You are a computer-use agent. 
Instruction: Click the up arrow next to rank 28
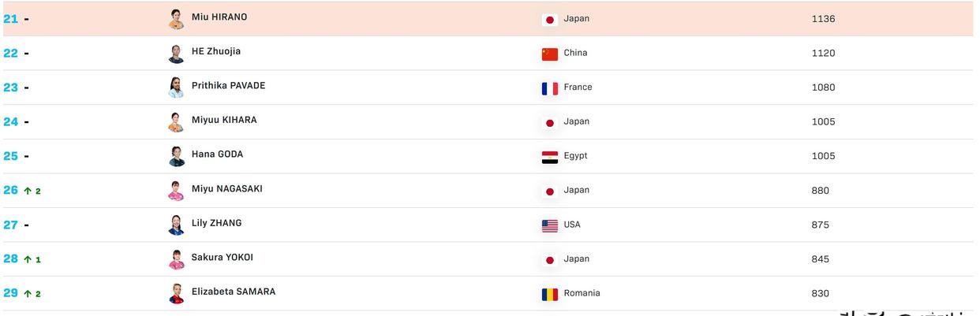coord(28,259)
